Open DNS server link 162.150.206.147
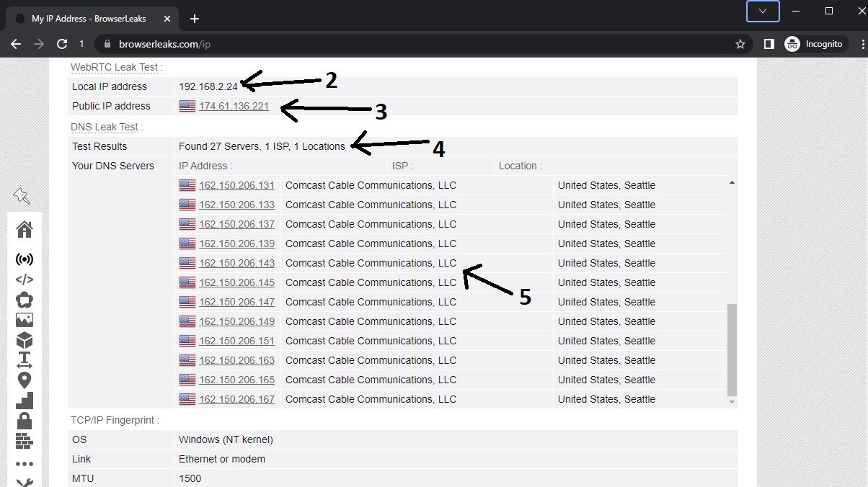This screenshot has width=868, height=487. pyautogui.click(x=236, y=302)
